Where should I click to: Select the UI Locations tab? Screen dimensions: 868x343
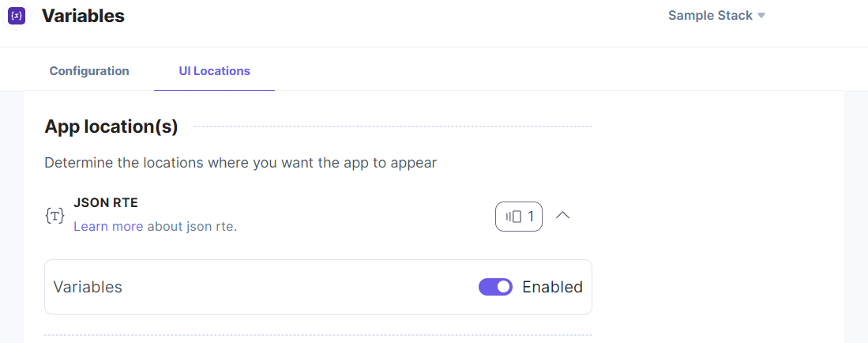pyautogui.click(x=214, y=71)
